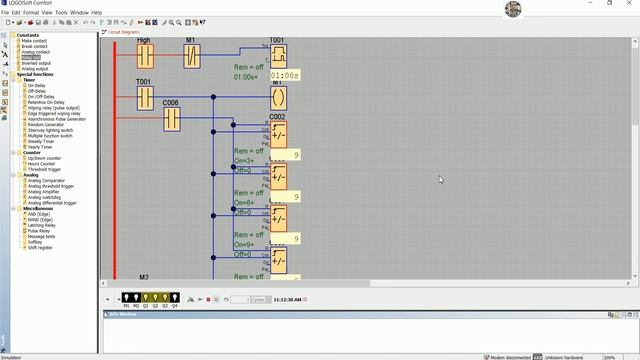Click the LOGO to PC transfer icon
Image resolution: width=640 pixels, height=360 pixels.
(155, 22)
